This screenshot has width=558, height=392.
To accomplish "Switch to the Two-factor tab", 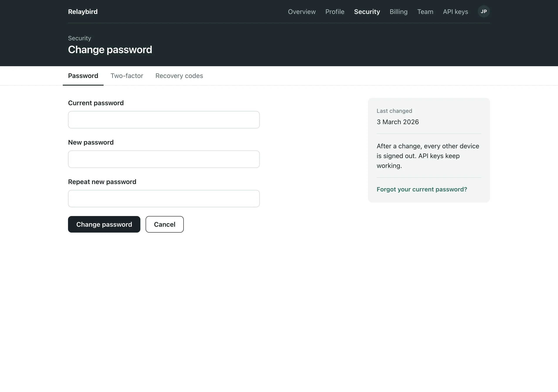I will 127,76.
